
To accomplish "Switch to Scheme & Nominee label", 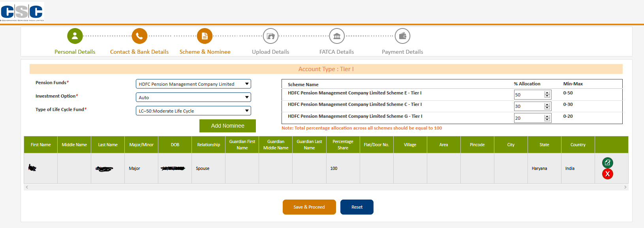I will click(205, 52).
